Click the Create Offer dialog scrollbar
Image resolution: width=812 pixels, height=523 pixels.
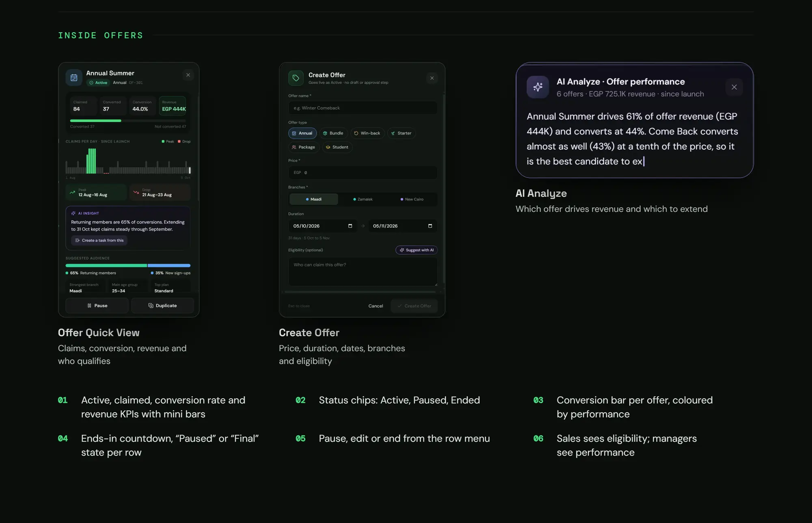pyautogui.click(x=444, y=189)
